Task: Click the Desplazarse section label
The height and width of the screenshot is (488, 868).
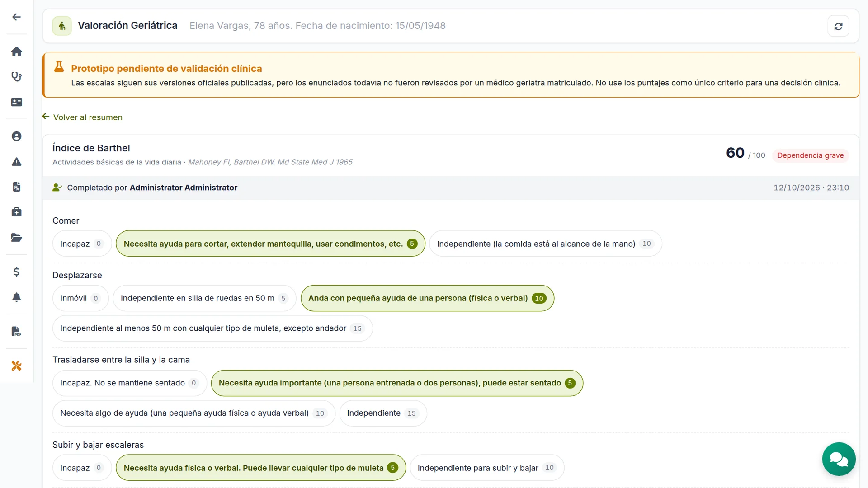Action: pos(77,275)
